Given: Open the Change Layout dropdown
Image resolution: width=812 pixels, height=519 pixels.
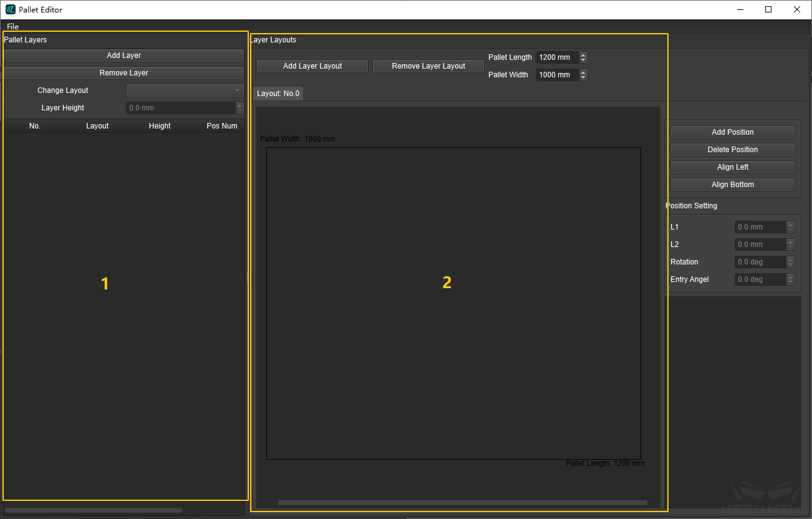Looking at the screenshot, I should (185, 90).
